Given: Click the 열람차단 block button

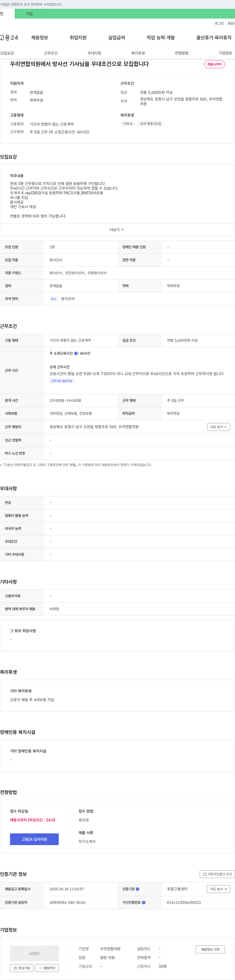Looking at the screenshot, I should coord(47,968).
